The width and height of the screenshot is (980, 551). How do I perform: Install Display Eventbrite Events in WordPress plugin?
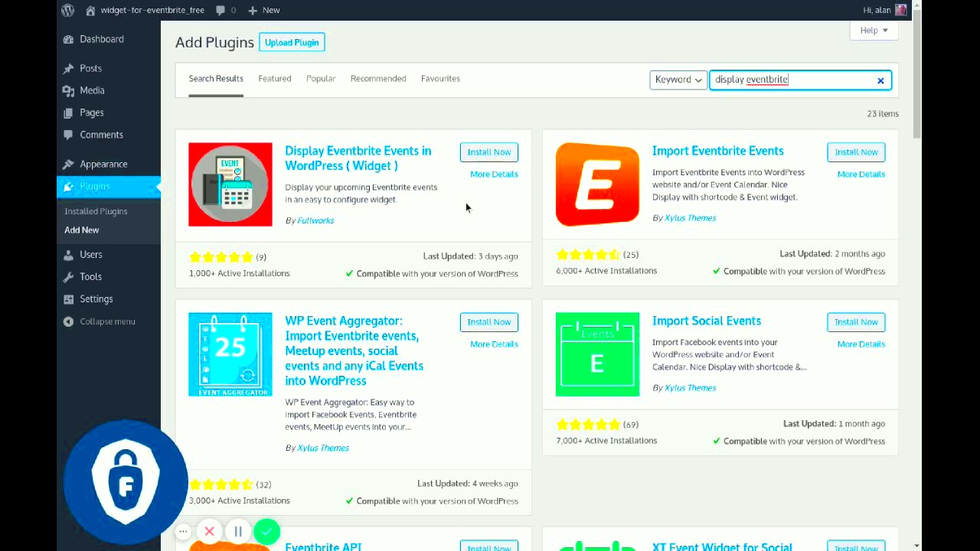coord(489,152)
